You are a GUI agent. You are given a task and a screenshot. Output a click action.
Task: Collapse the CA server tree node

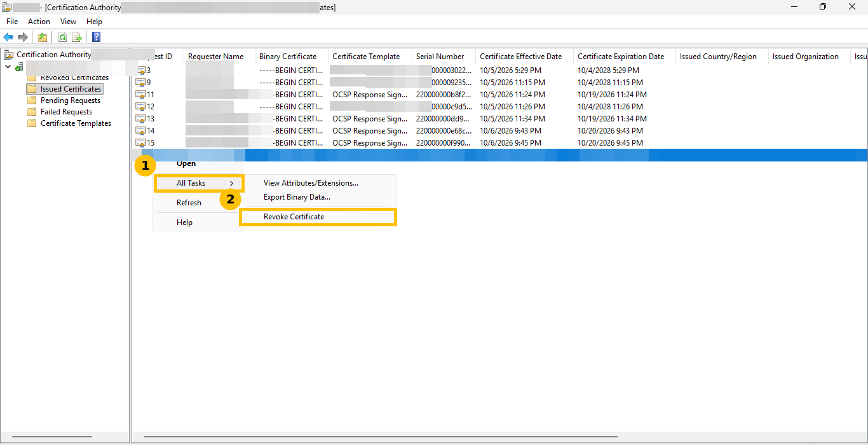click(x=8, y=66)
